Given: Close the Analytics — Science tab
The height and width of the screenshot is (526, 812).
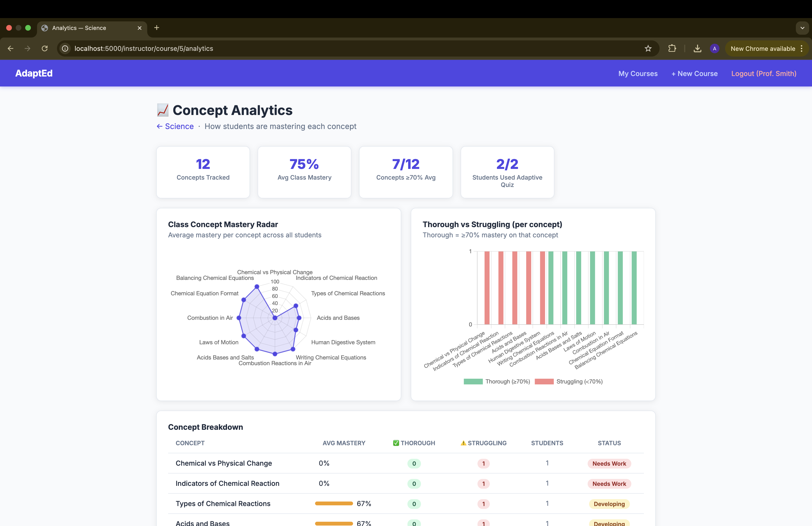Looking at the screenshot, I should [x=140, y=28].
